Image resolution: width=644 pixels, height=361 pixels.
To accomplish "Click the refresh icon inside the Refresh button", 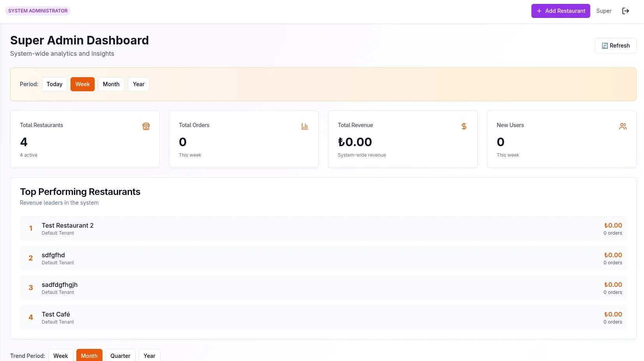I will tap(604, 46).
